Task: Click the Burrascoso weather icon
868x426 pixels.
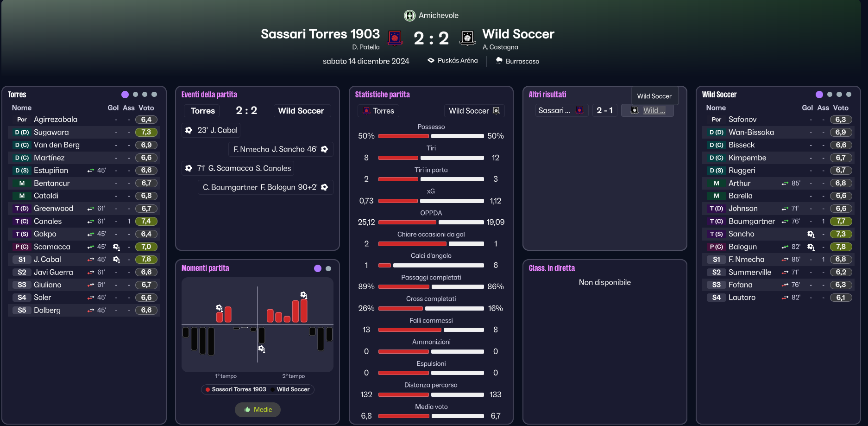Action: 499,61
